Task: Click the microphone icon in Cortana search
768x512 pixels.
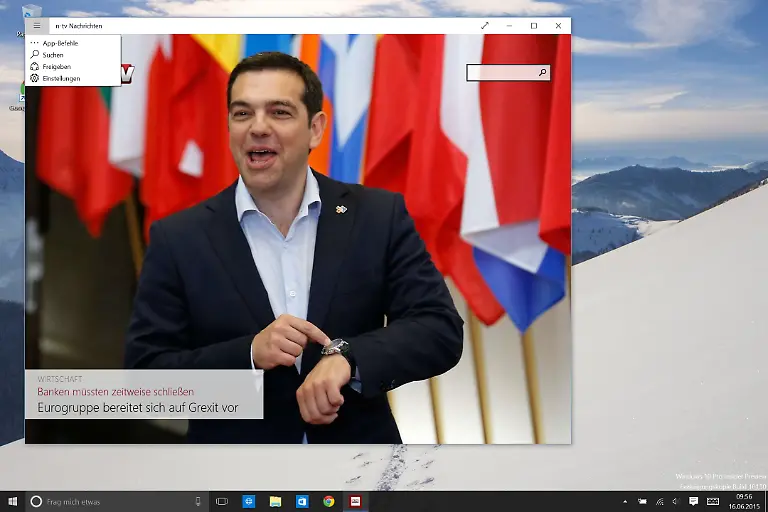Action: tap(198, 501)
